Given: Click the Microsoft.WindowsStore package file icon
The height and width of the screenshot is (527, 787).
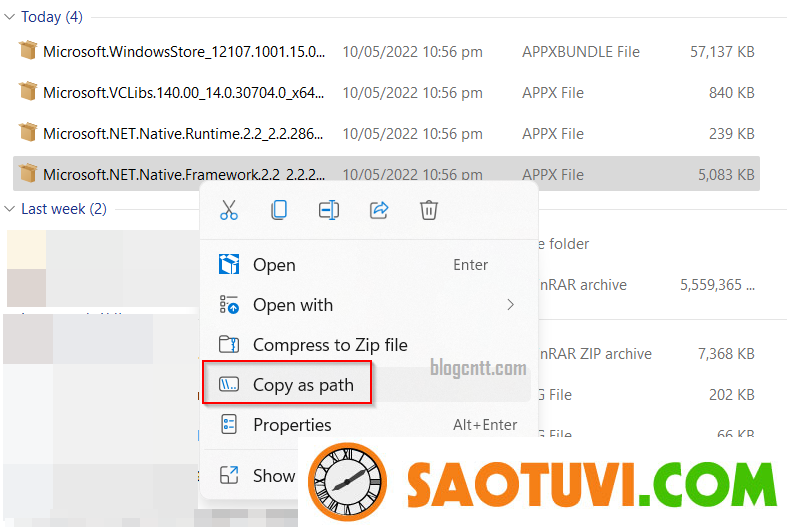Looking at the screenshot, I should 28,50.
